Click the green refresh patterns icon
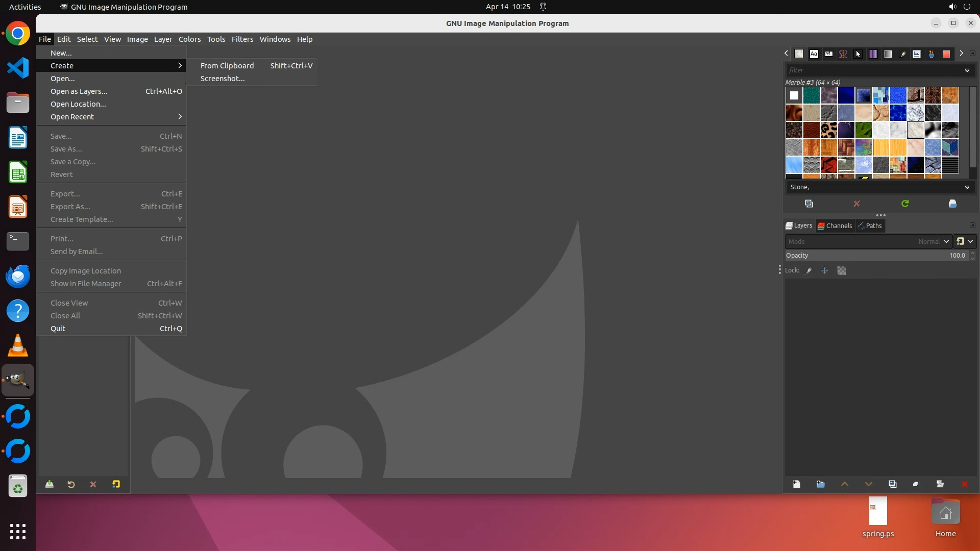The height and width of the screenshot is (551, 980). [x=905, y=204]
